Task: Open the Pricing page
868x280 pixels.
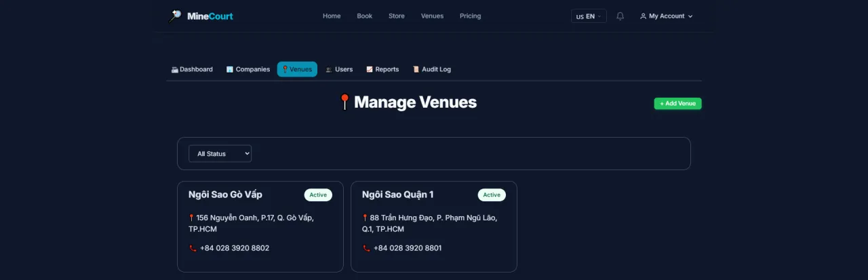Action: [470, 16]
